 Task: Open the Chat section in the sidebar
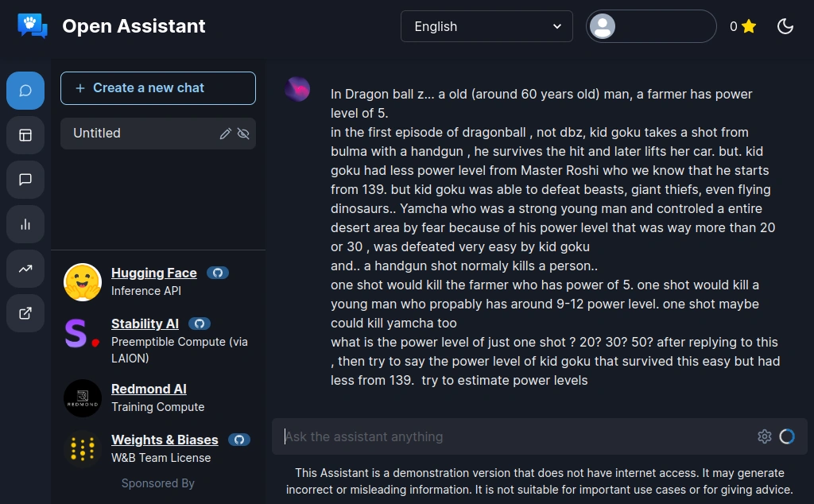[25, 91]
